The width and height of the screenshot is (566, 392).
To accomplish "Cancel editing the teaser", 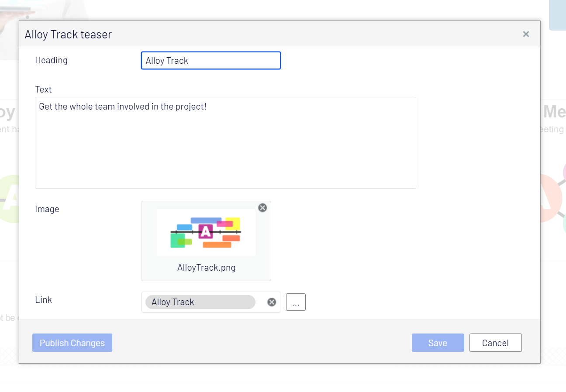I will pyautogui.click(x=495, y=343).
